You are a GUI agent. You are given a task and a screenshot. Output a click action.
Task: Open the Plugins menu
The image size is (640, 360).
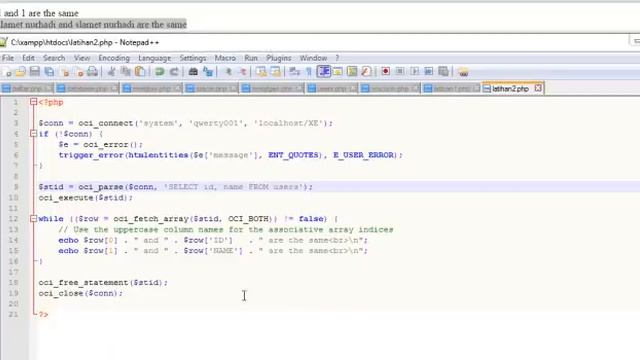pyautogui.click(x=278, y=58)
